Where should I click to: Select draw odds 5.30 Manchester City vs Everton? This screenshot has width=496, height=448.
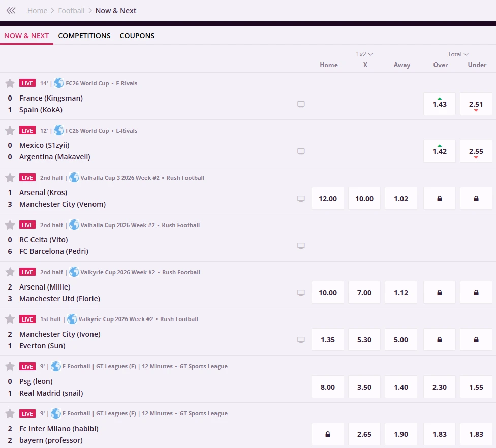click(364, 340)
